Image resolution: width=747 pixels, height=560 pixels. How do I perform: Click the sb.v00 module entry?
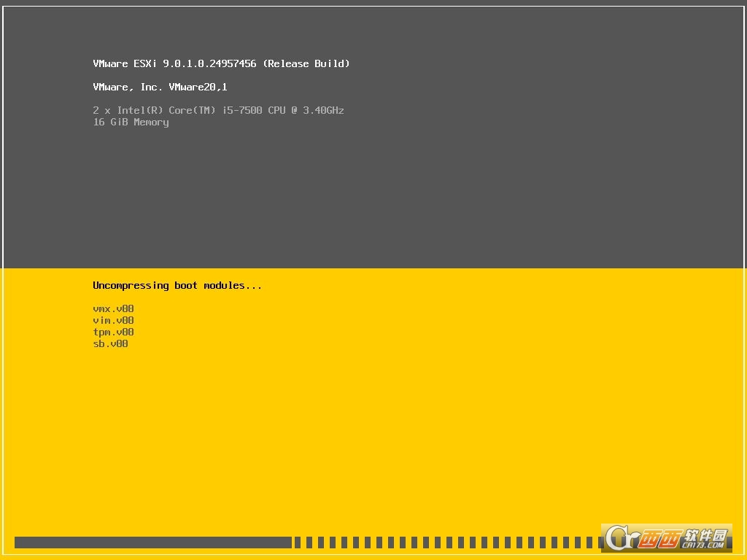click(110, 344)
